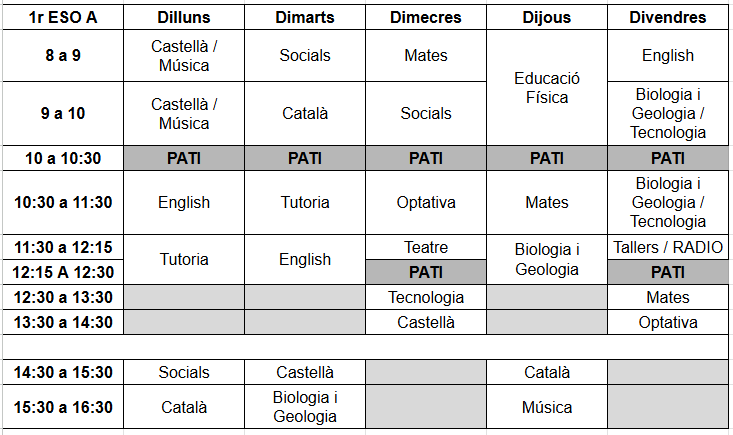Select the Dimarts column header

pos(305,17)
